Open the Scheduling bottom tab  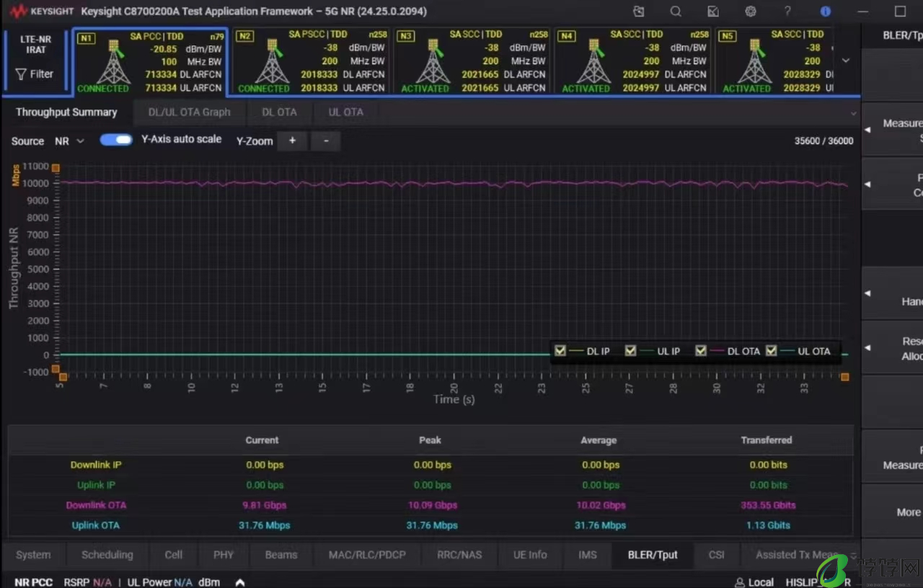click(x=107, y=555)
